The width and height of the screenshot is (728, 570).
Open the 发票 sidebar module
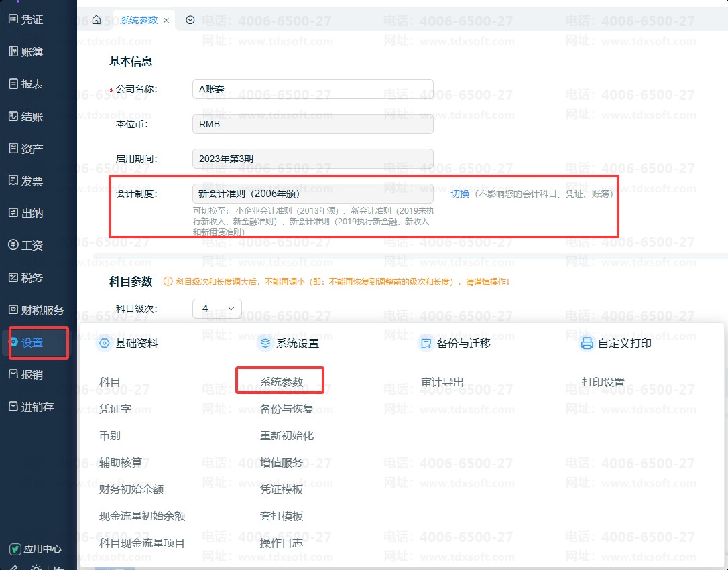click(32, 181)
